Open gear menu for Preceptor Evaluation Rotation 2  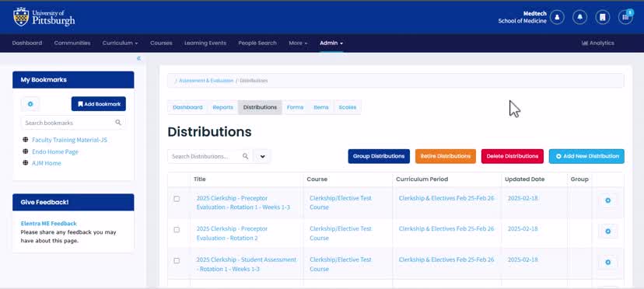(x=608, y=231)
